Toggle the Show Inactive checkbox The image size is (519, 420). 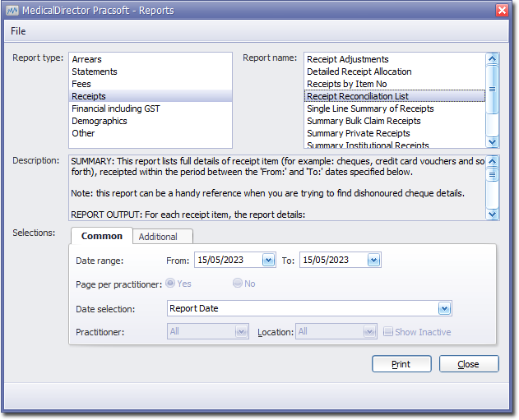[388, 332]
